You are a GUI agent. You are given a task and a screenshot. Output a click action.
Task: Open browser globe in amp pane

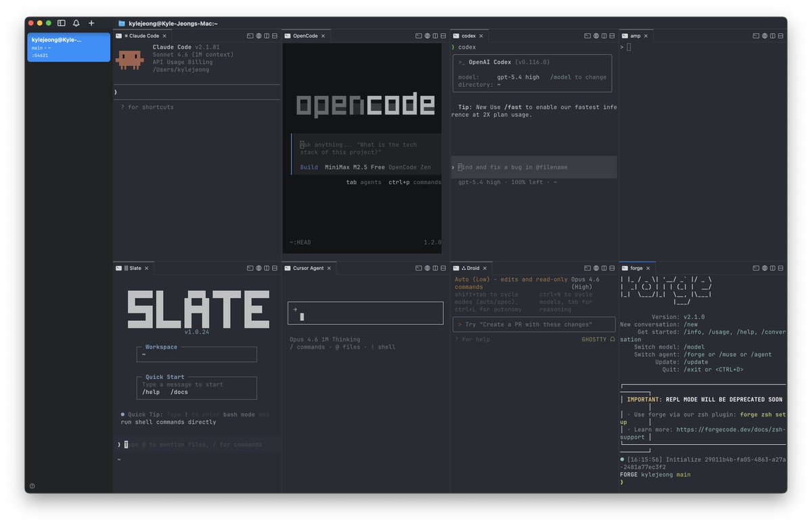(x=764, y=36)
